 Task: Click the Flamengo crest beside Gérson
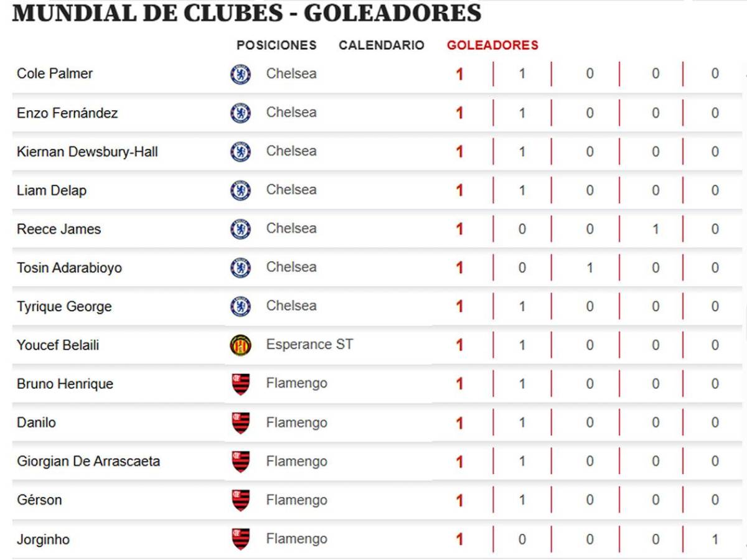click(240, 500)
